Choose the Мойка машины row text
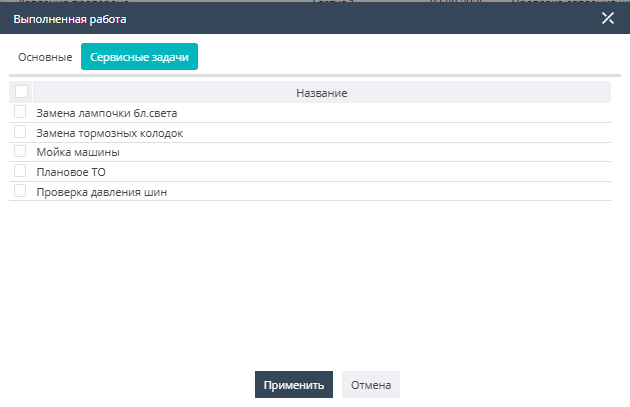Viewport: 630px width, 407px height. [78, 152]
